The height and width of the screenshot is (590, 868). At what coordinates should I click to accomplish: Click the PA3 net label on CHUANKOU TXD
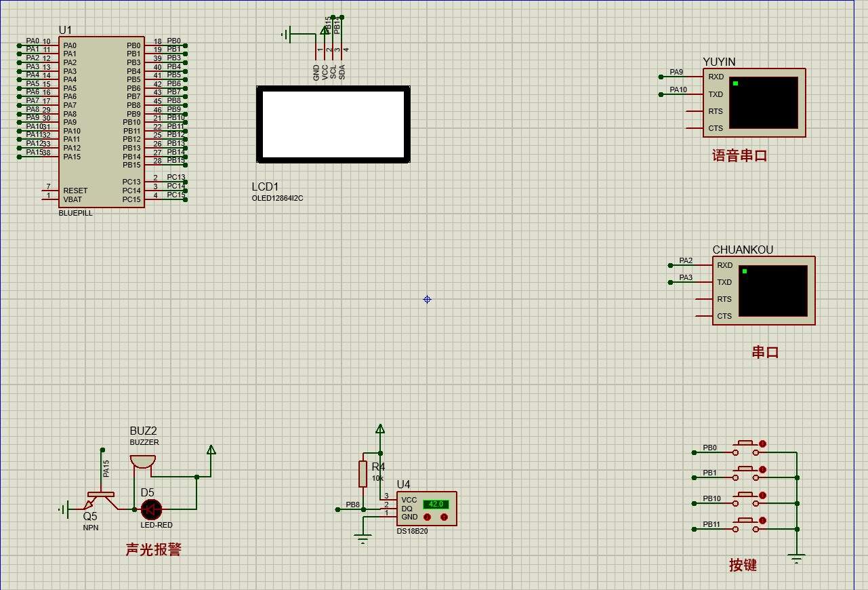[686, 277]
